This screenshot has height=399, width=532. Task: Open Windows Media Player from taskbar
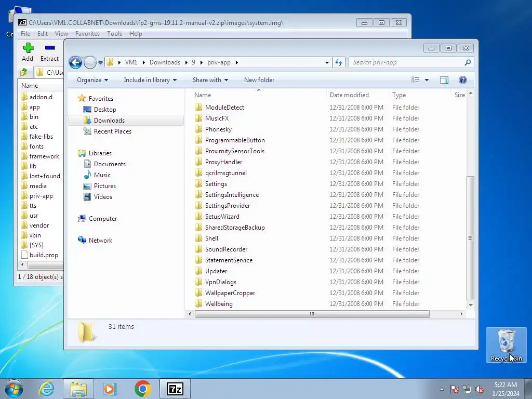(x=110, y=389)
